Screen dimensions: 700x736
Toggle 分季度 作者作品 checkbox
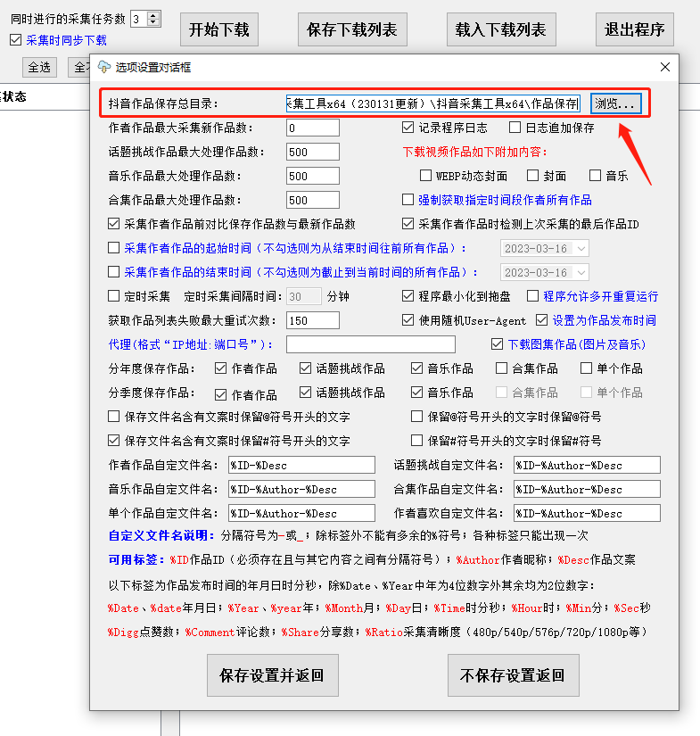[x=220, y=394]
